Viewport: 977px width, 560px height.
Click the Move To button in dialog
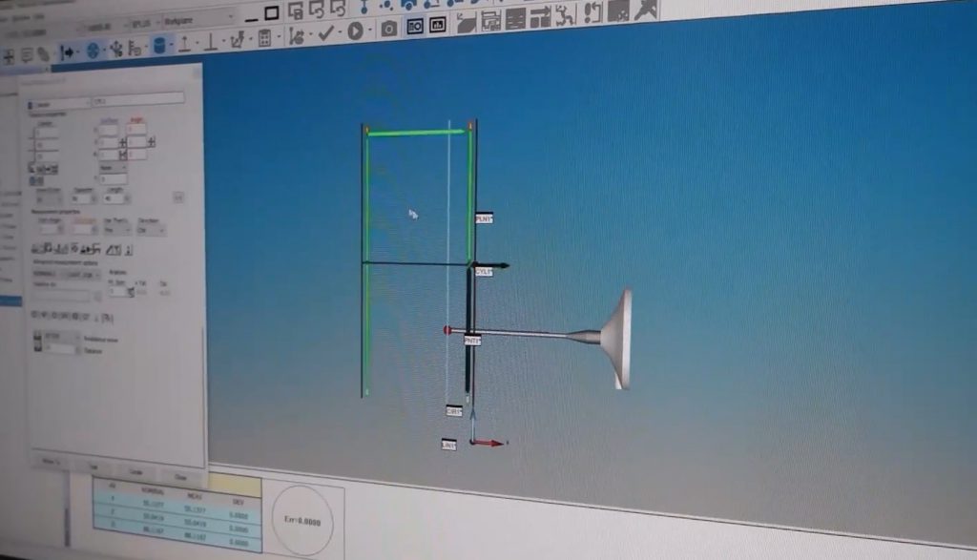(x=51, y=463)
